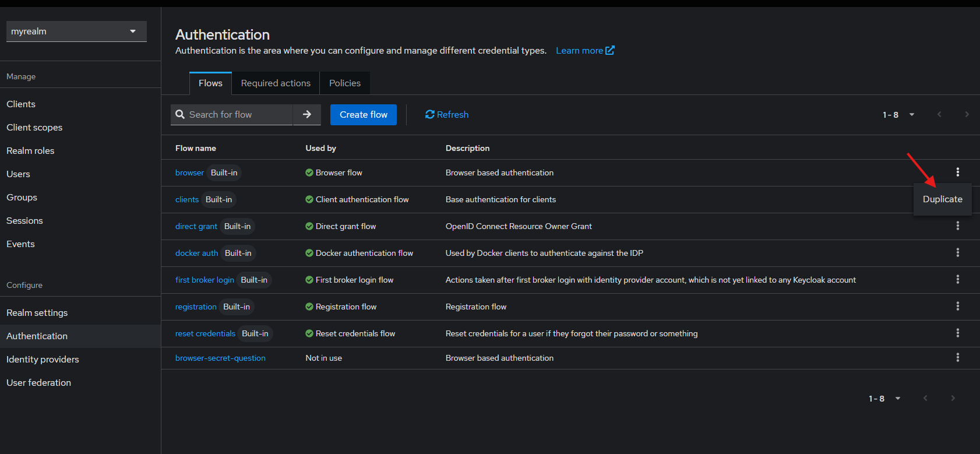The image size is (980, 454).
Task: Go to next page in top pagination
Action: pos(967,114)
